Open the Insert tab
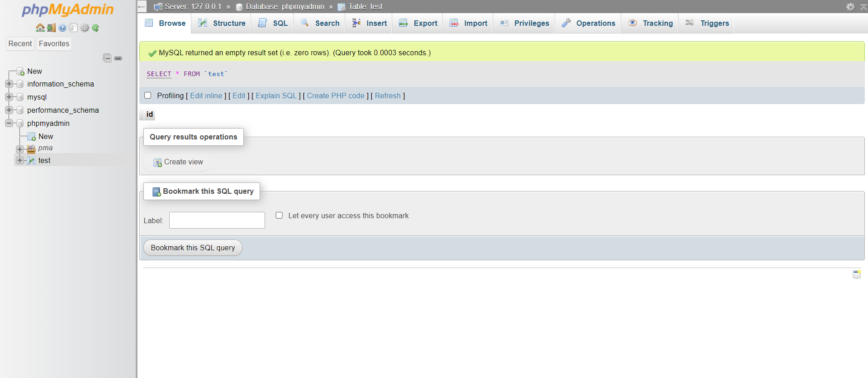 (369, 23)
